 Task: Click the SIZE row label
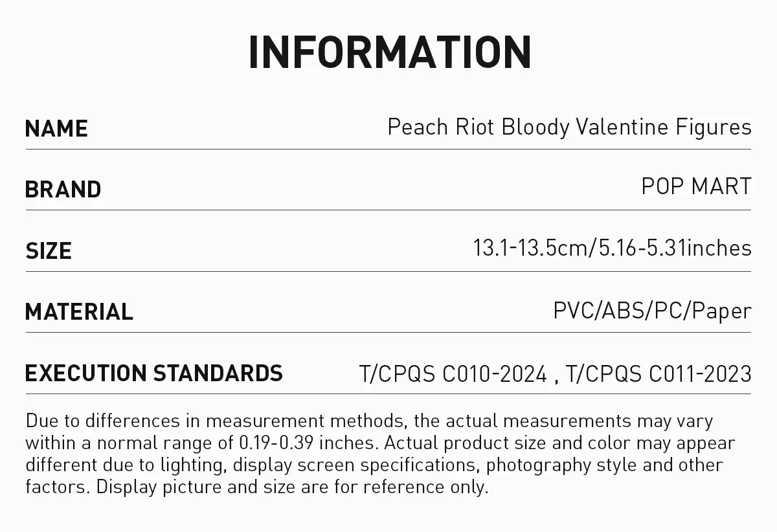click(49, 250)
